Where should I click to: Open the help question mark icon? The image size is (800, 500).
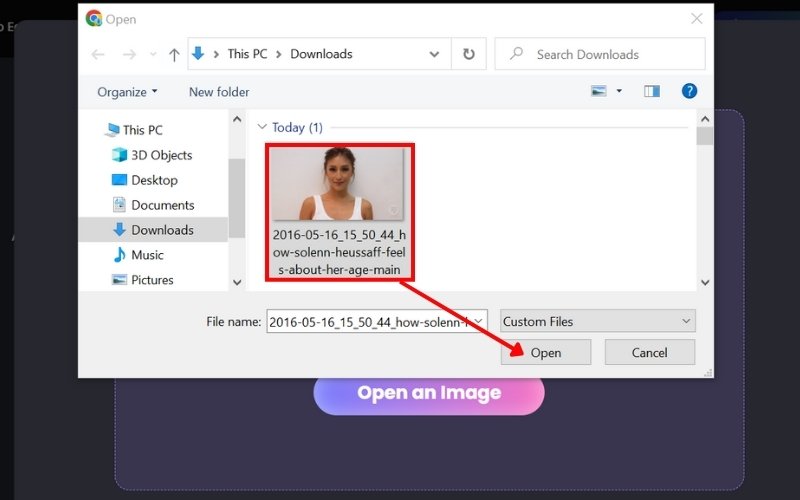[689, 91]
